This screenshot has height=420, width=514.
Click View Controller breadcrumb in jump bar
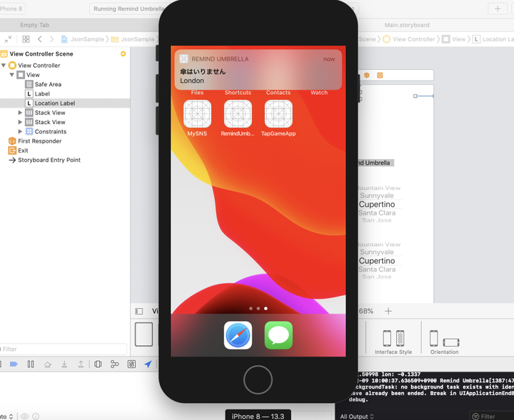click(409, 39)
